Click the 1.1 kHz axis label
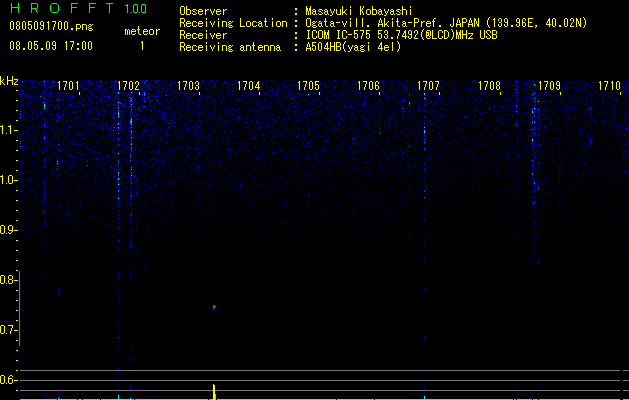Viewport: 629px width, 400px height. pos(8,130)
